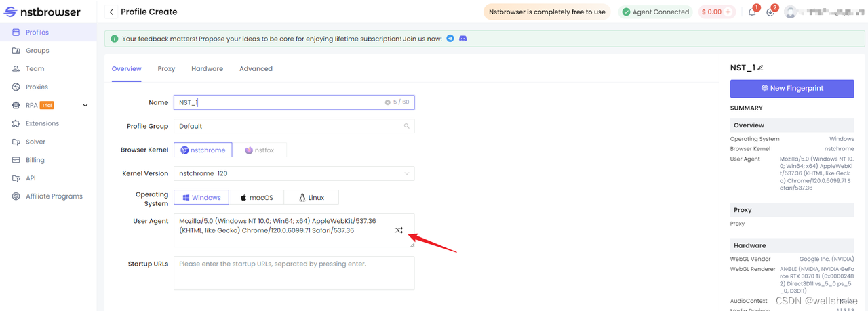Screen dimensions: 868x311
Task: Click the Team people icon
Action: point(16,69)
